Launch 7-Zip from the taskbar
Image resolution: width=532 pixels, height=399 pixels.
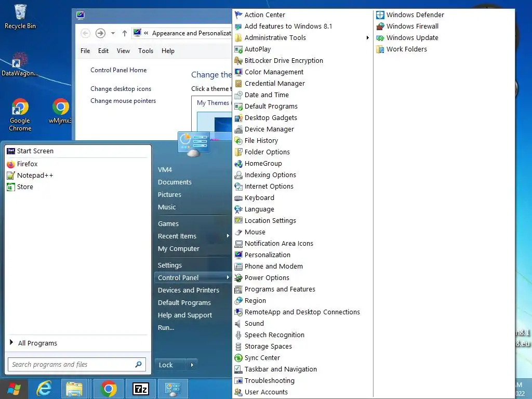click(140, 389)
